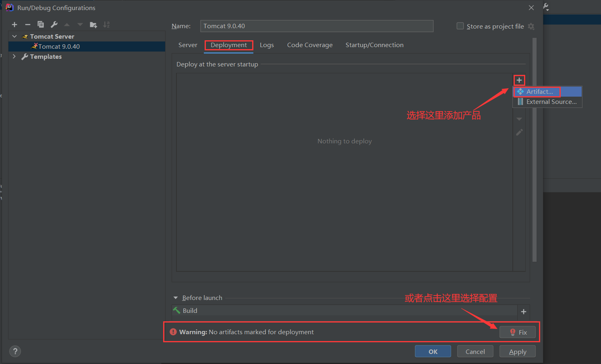Close the Run/Debug Configurations dialog
Screen dimensions: 601x364
click(x=531, y=8)
